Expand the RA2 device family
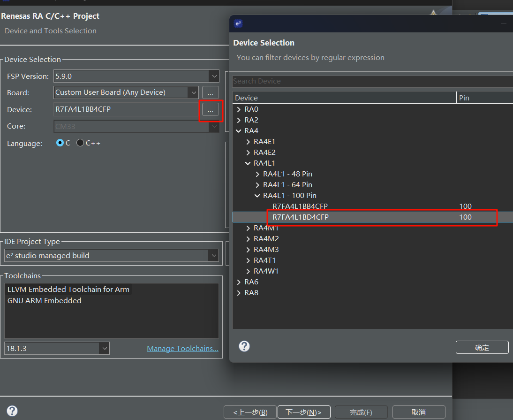The height and width of the screenshot is (420, 513). 239,120
